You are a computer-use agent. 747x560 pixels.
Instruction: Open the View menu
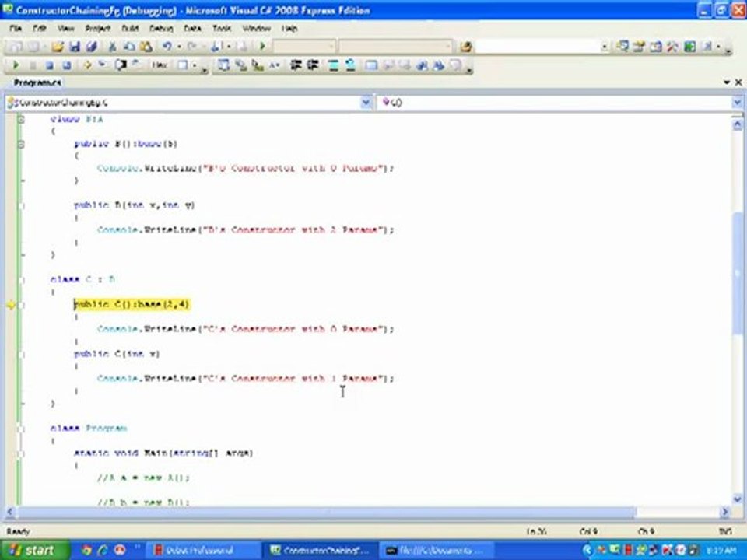(x=65, y=29)
